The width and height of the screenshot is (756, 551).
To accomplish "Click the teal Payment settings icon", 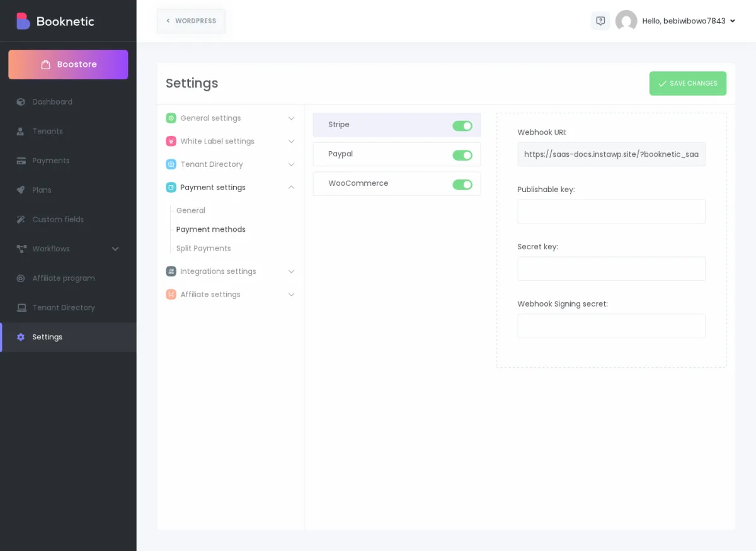I will [171, 188].
